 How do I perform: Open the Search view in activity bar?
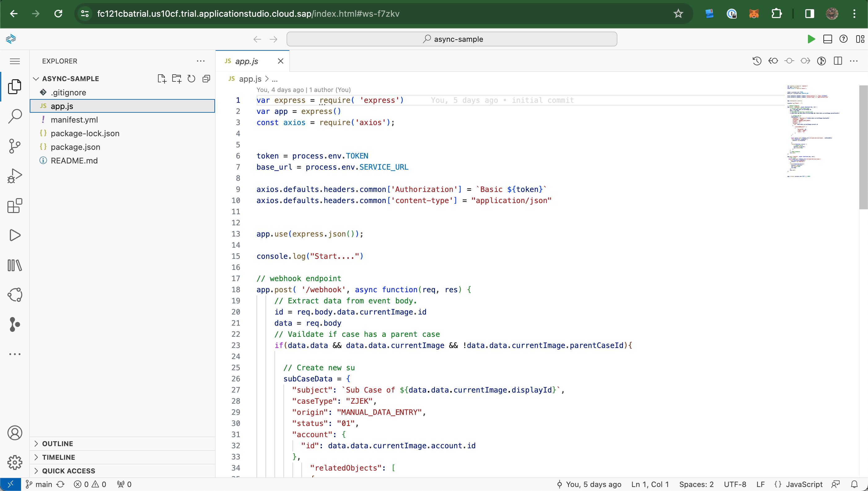15,116
